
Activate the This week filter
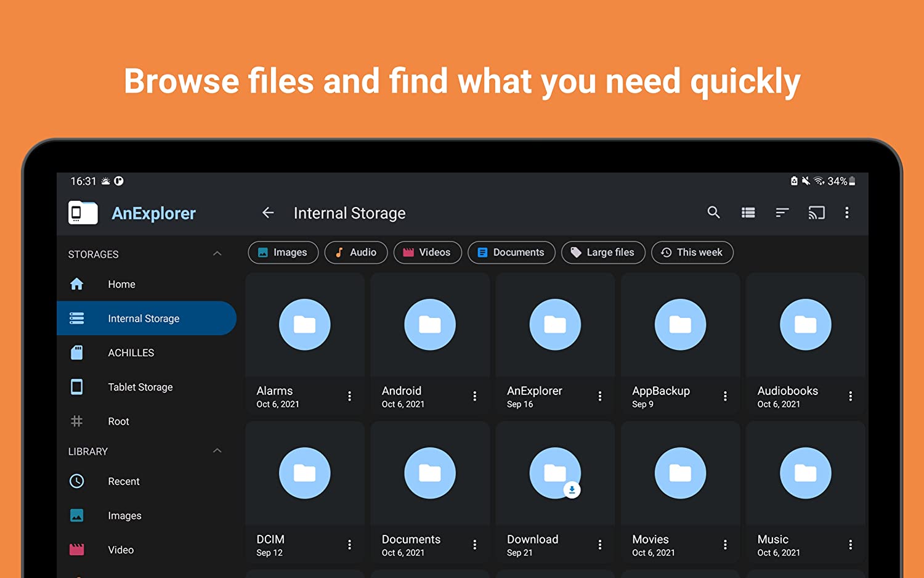point(692,252)
